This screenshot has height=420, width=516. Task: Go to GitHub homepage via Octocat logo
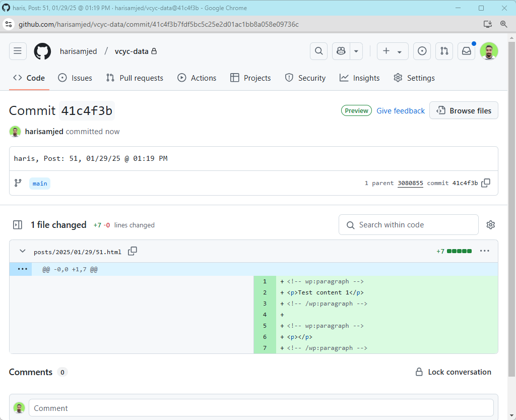[42, 51]
